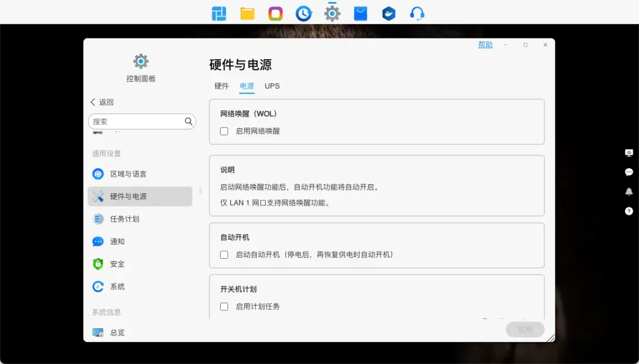Screen dimensions: 639x364
Task: Check the 启用计划任务 checkbox
Action: pyautogui.click(x=224, y=307)
